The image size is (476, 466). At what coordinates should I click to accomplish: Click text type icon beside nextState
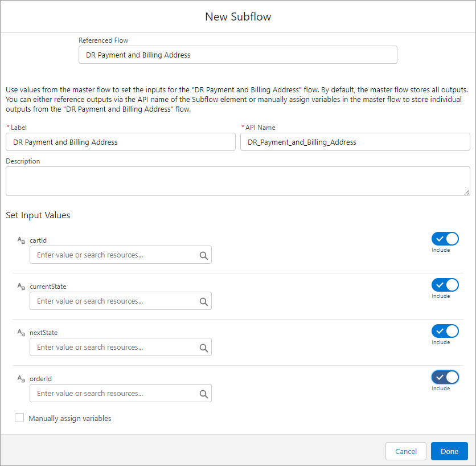[21, 333]
